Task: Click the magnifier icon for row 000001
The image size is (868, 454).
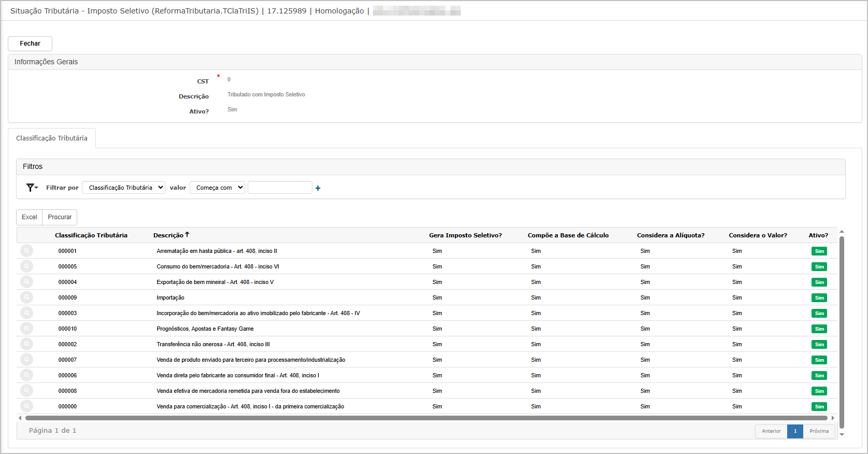Action: coord(26,251)
